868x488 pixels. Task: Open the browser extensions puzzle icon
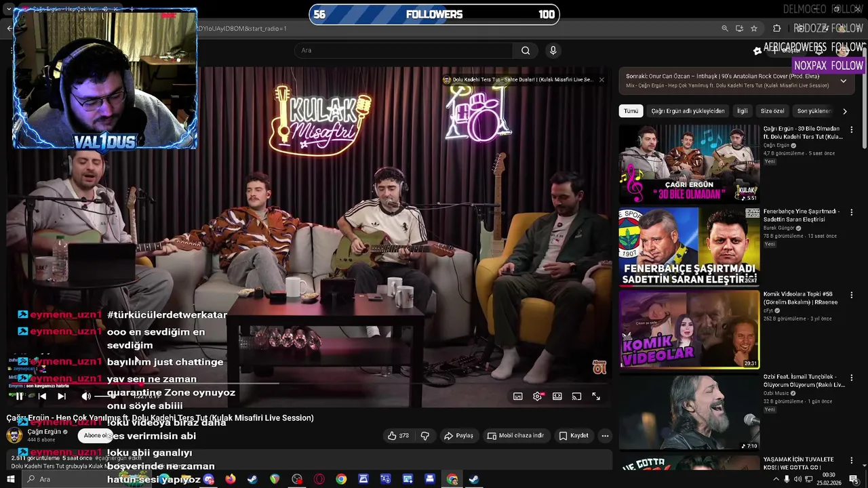coord(777,28)
